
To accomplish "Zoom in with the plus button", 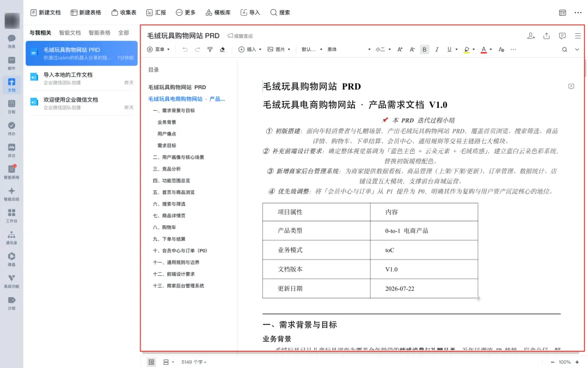I will 577,362.
